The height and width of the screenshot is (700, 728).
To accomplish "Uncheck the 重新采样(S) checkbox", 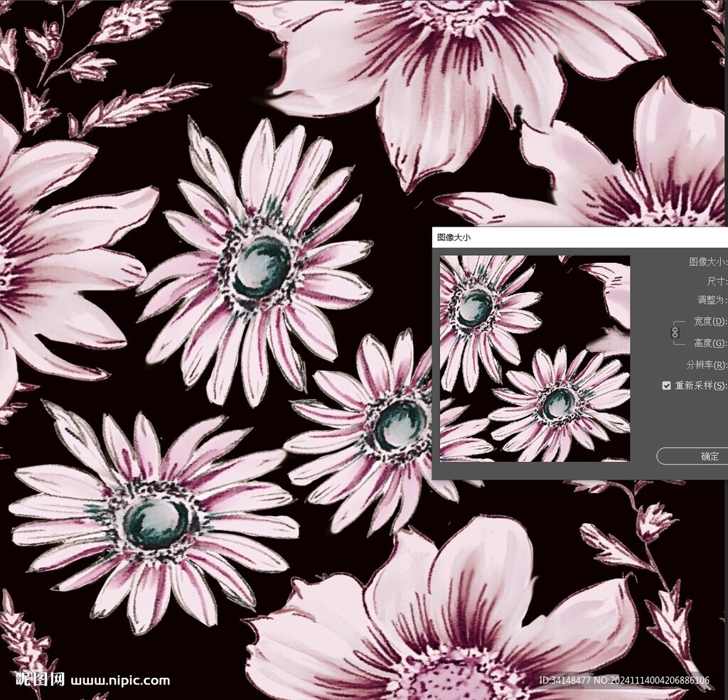I will (x=666, y=385).
